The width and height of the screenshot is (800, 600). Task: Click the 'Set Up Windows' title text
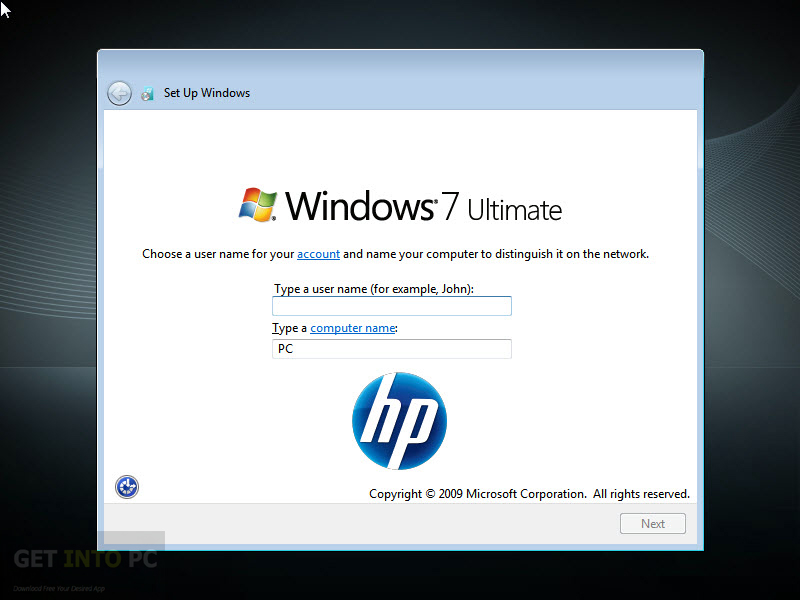(207, 93)
